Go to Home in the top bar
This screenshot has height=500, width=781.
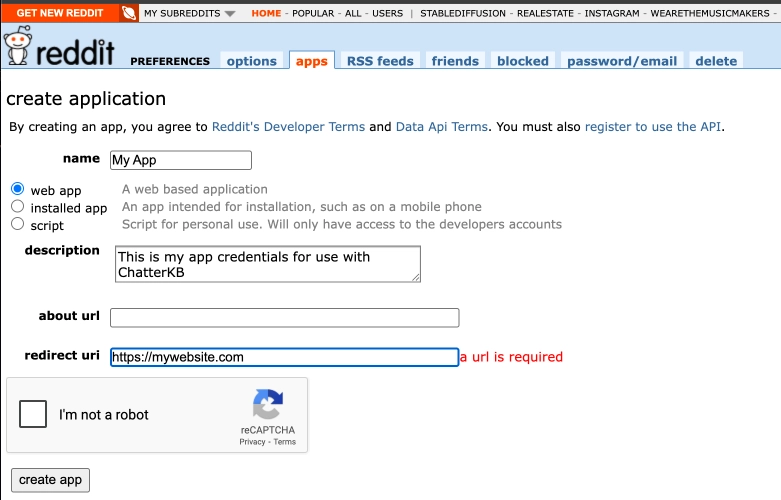(266, 13)
